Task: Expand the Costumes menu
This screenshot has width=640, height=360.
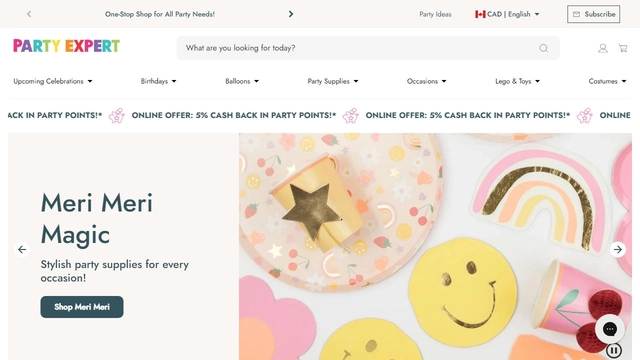Action: point(607,81)
